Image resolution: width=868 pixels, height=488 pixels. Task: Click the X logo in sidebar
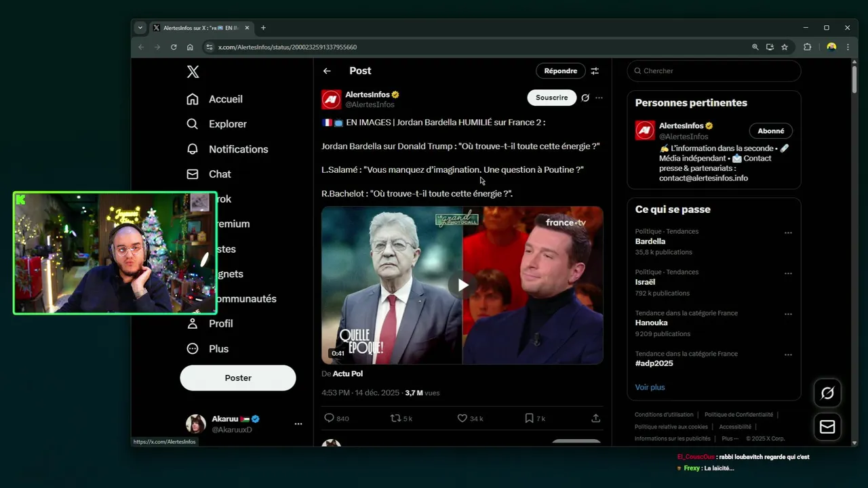click(193, 72)
